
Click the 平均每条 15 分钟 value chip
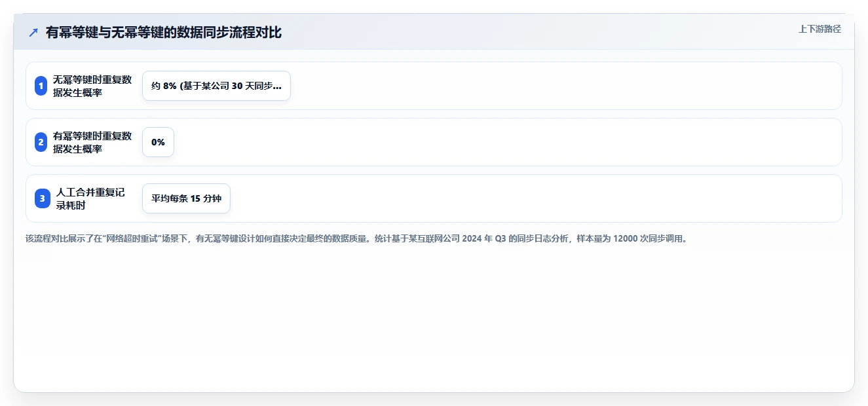[x=186, y=198]
